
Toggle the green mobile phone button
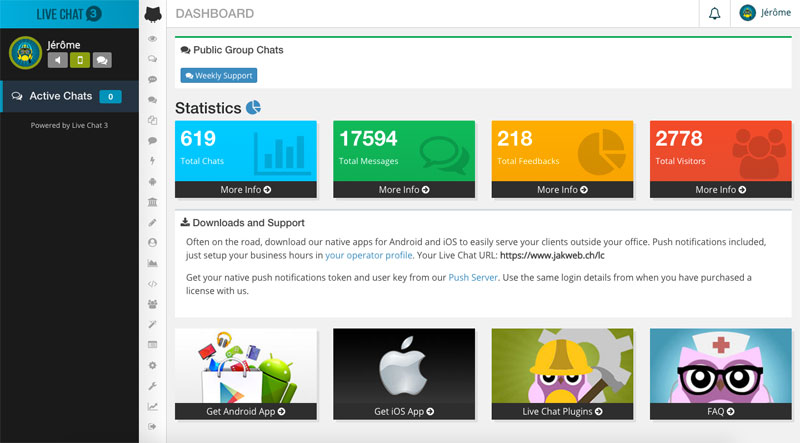coord(80,60)
